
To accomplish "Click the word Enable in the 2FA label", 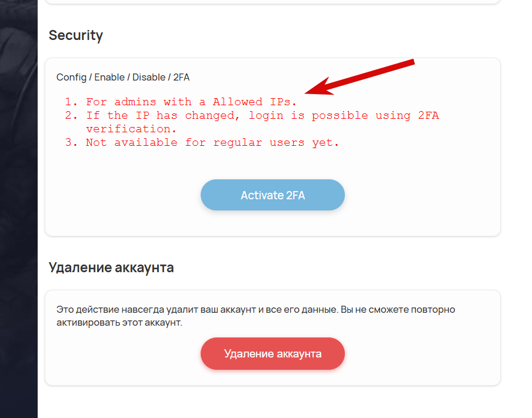I will tap(109, 77).
